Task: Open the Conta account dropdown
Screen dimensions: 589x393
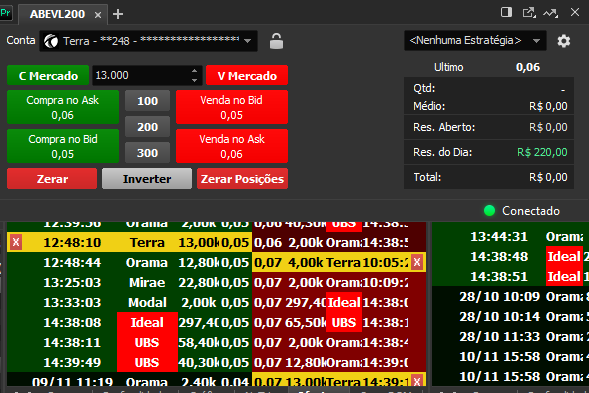Action: pyautogui.click(x=148, y=41)
